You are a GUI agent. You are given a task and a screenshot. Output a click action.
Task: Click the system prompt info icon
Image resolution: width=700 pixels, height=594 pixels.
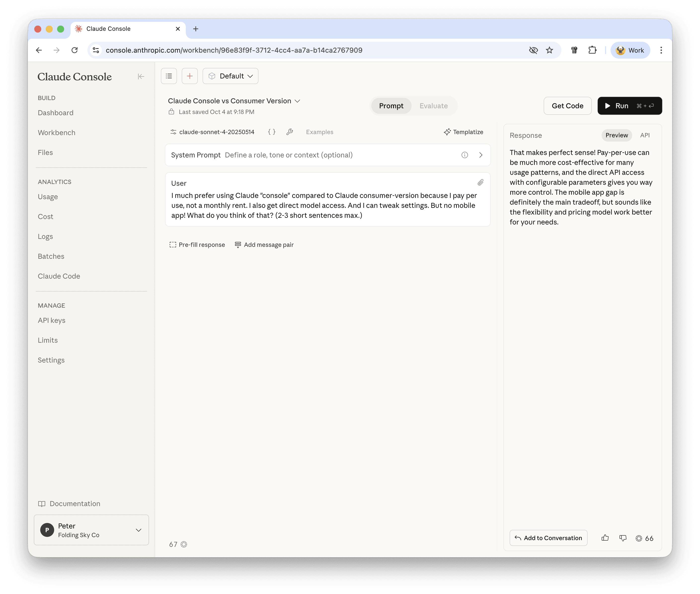465,155
